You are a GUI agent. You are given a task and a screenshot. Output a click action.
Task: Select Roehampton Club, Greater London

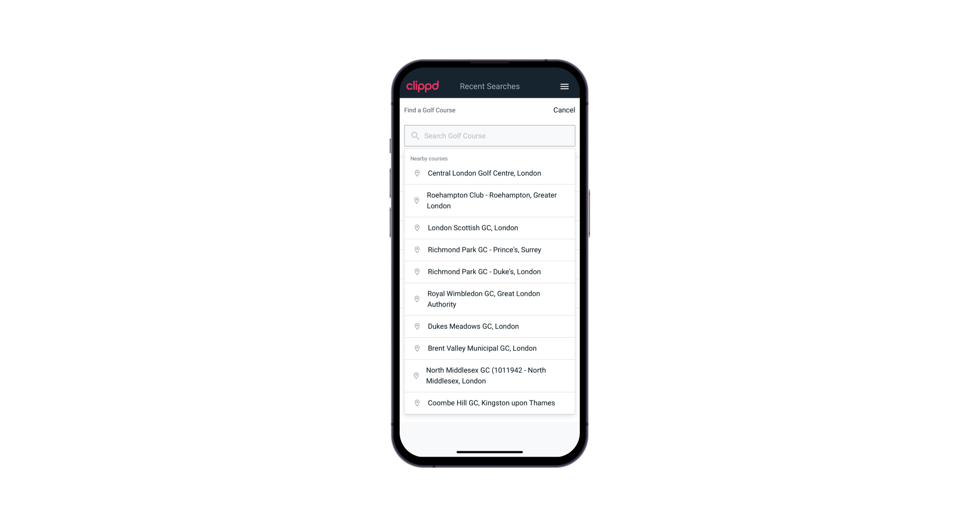pos(490,201)
